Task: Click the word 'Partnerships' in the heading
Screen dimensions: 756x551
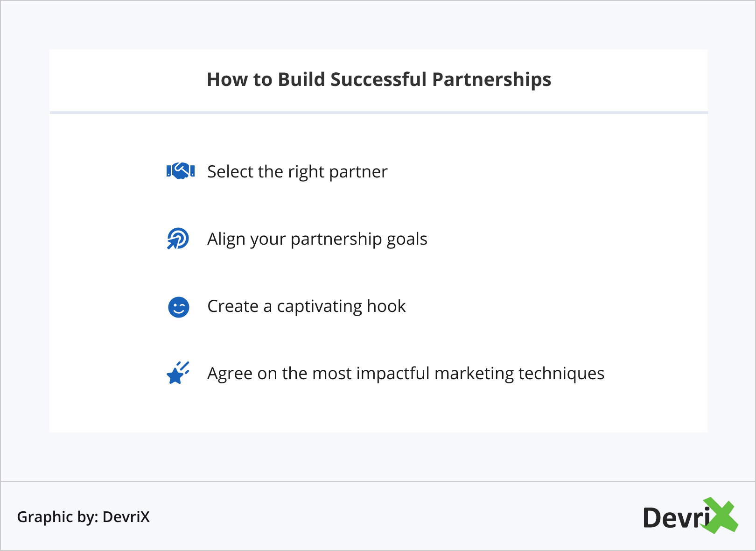Action: 491,79
